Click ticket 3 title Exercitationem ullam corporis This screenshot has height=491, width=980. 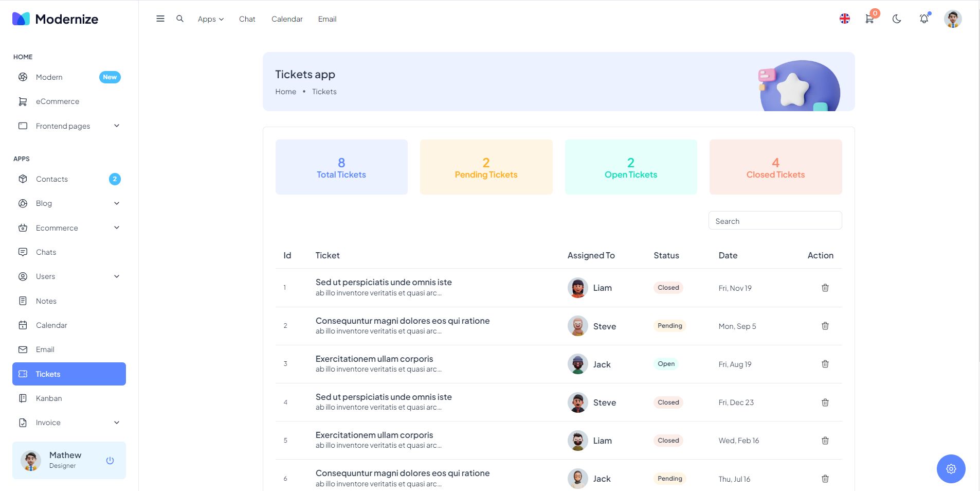374,359
